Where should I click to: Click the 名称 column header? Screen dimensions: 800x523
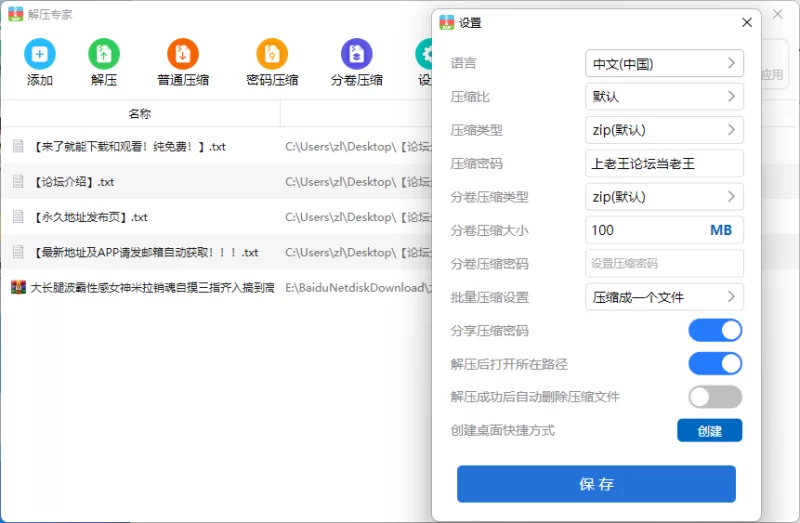tap(140, 114)
